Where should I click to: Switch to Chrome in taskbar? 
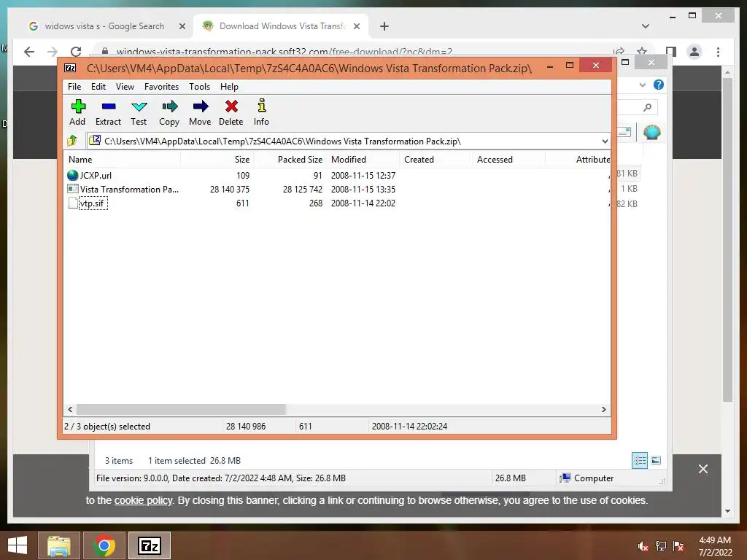(104, 545)
